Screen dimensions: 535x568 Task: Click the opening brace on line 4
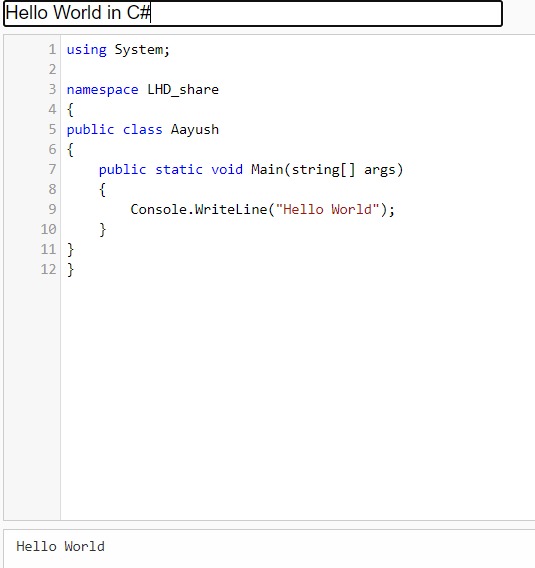(x=70, y=109)
